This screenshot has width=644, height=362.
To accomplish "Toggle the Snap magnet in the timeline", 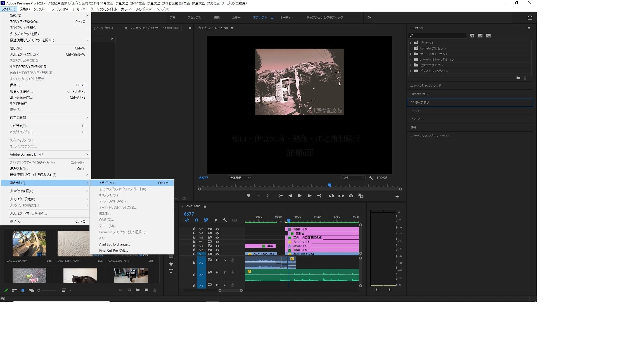I will pos(196,220).
